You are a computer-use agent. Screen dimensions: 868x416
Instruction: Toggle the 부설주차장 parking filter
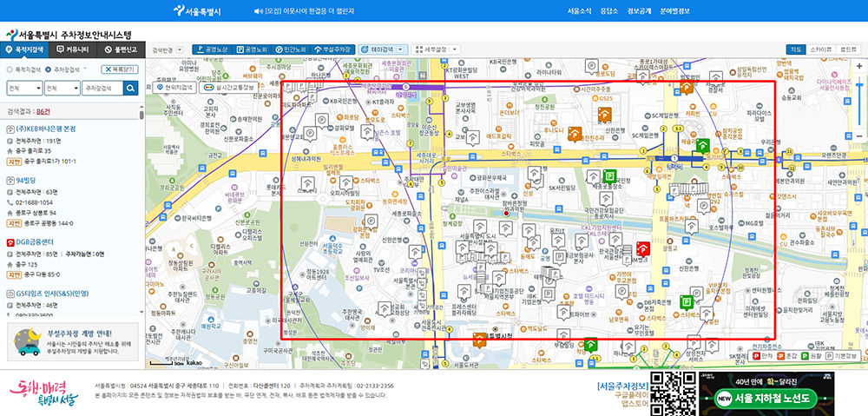(332, 50)
